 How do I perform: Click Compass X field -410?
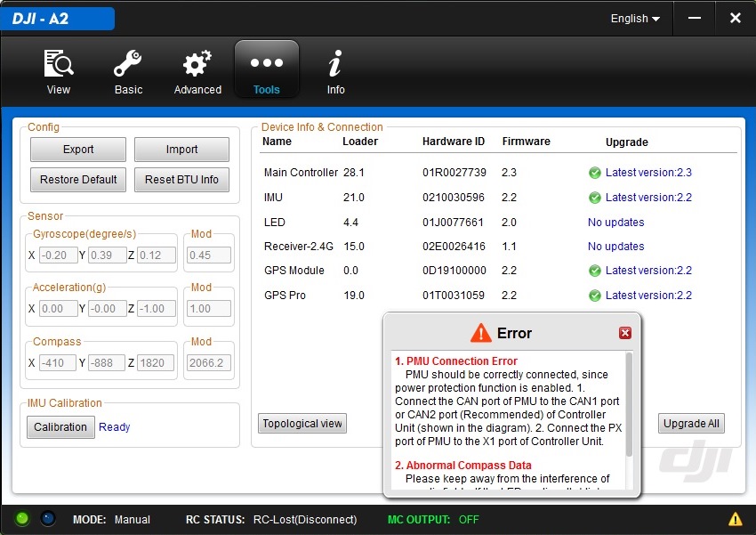click(x=57, y=363)
